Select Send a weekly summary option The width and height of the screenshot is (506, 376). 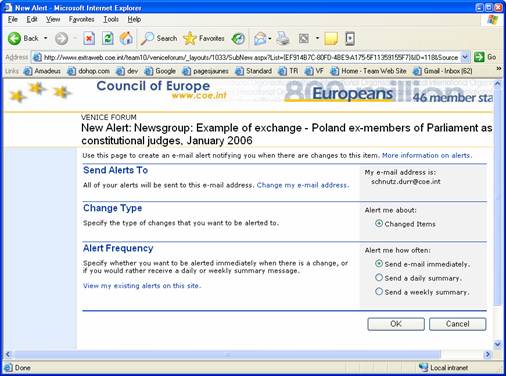(x=379, y=291)
